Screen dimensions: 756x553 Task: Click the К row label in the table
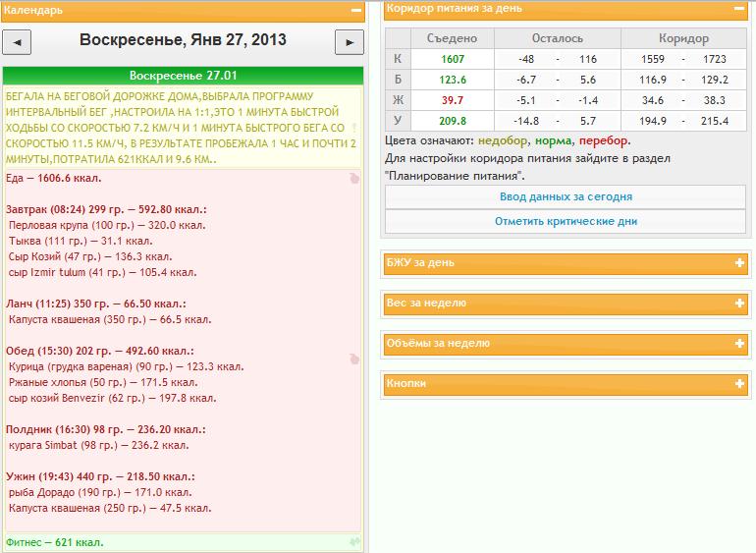398,59
